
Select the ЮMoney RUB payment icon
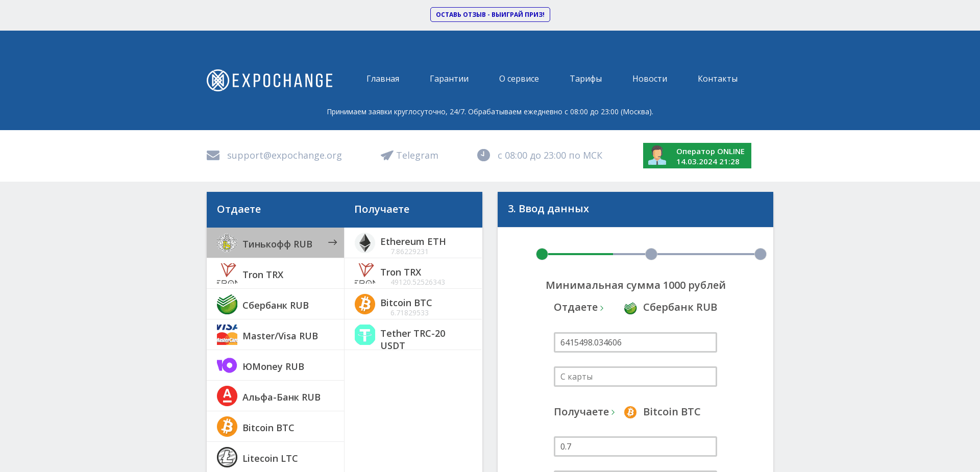227,365
